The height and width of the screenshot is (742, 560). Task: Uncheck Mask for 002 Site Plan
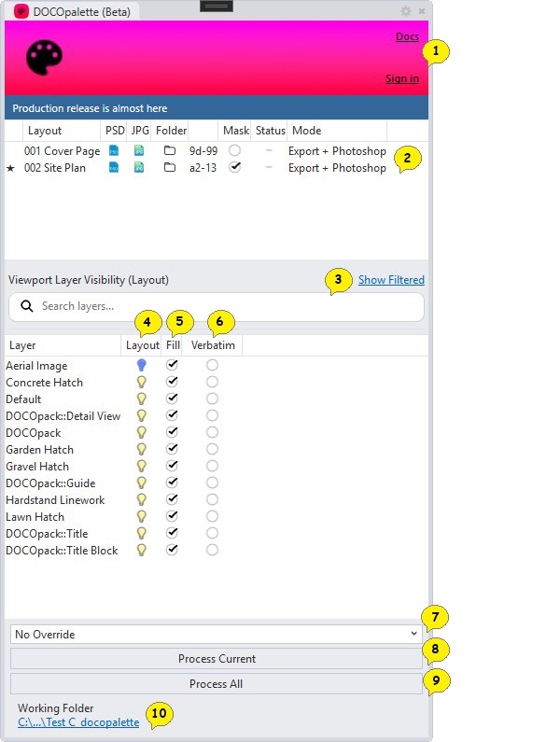tap(234, 167)
